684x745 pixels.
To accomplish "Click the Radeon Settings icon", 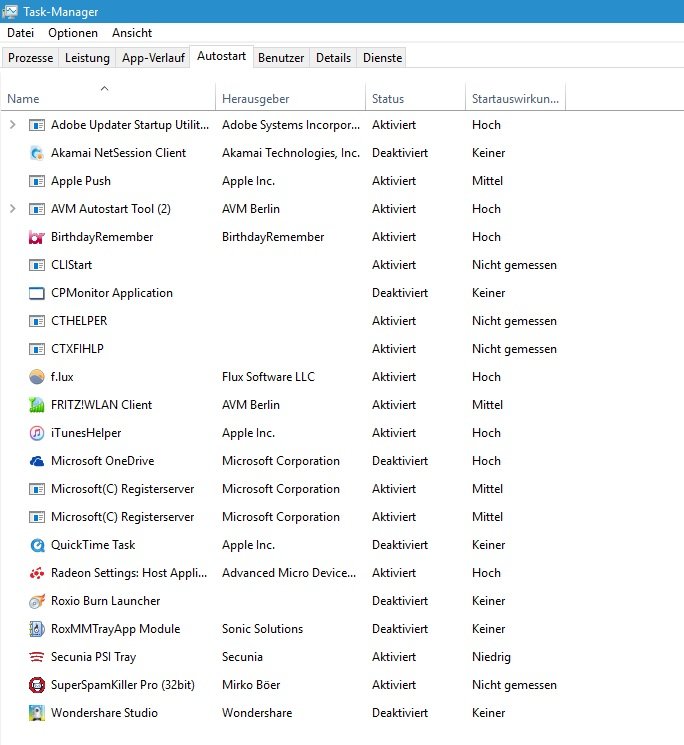I will tap(37, 573).
